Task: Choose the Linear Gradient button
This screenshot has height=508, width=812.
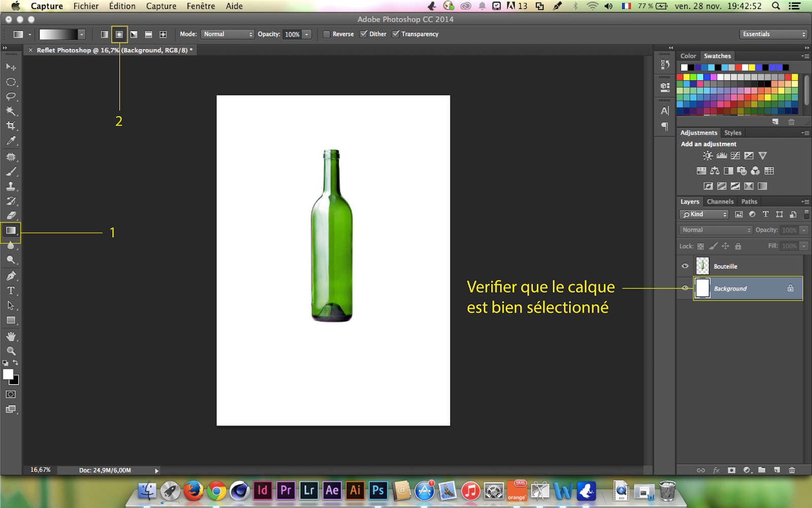Action: (105, 35)
